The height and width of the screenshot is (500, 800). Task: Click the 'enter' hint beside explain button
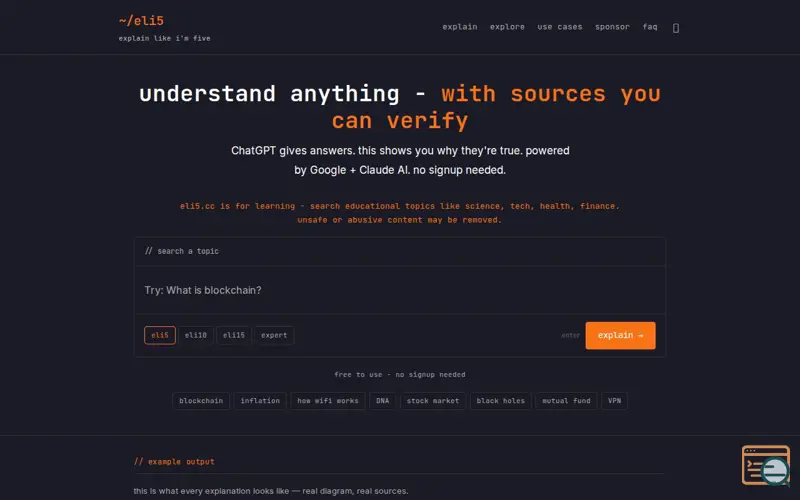570,335
